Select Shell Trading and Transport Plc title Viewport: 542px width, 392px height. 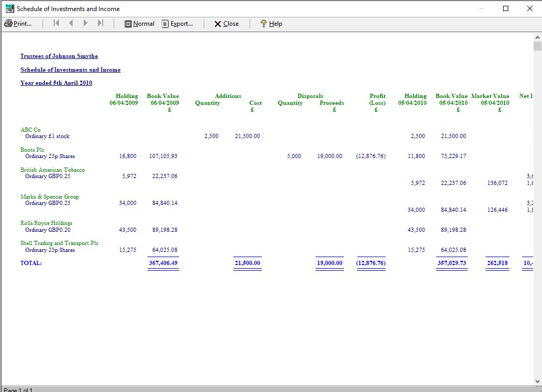coord(60,243)
